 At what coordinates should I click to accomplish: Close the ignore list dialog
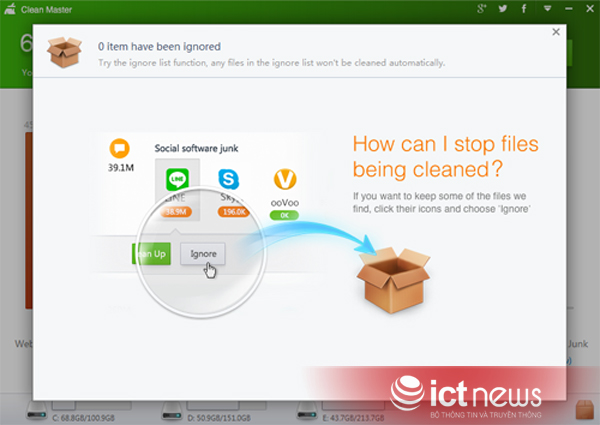(x=556, y=32)
